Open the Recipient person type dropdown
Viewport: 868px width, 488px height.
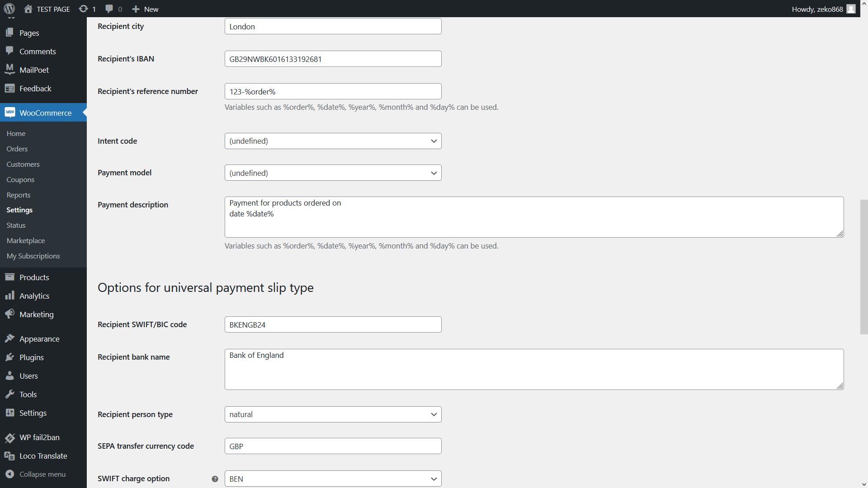tap(333, 414)
